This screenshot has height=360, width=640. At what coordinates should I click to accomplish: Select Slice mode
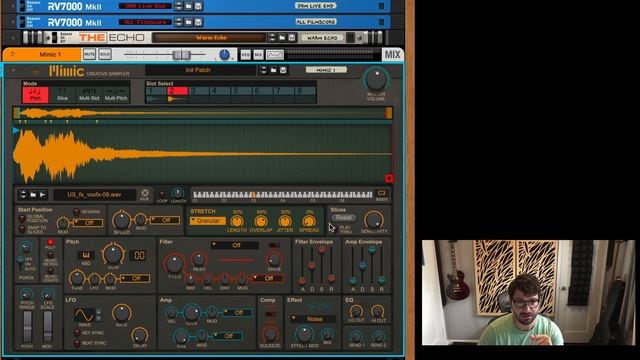tap(62, 94)
